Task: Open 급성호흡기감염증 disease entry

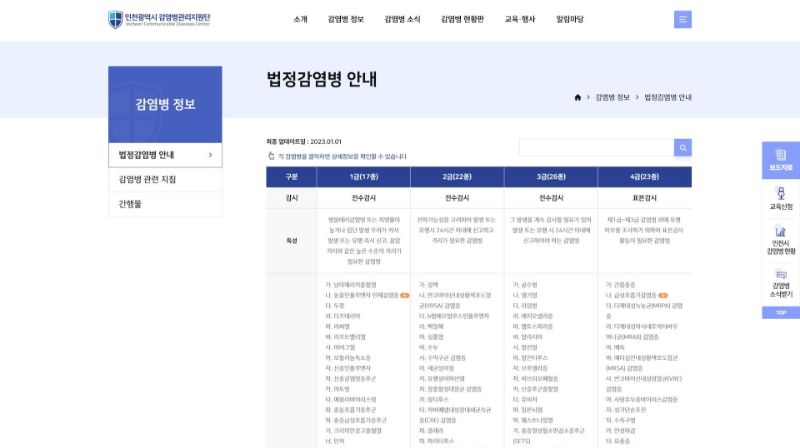Action: [x=631, y=295]
